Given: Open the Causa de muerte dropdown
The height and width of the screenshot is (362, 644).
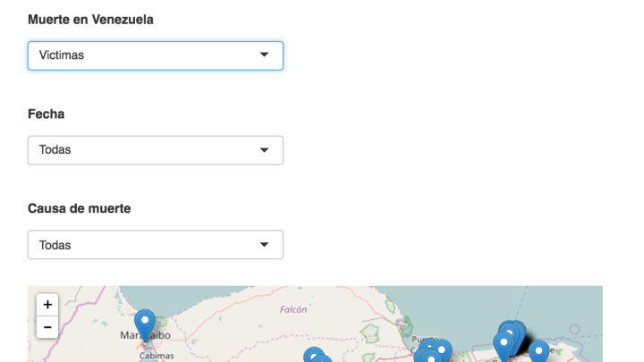Looking at the screenshot, I should tap(156, 245).
